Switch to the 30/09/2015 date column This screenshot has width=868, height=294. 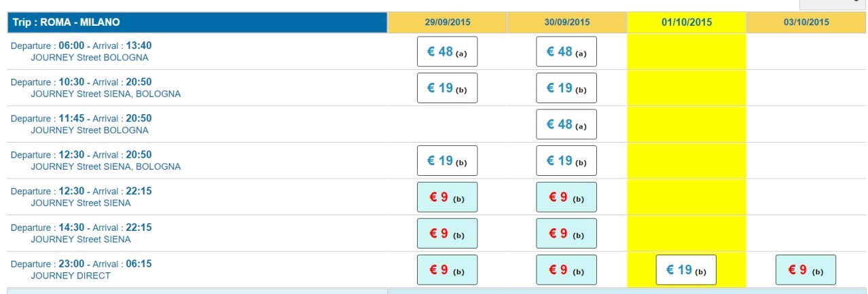pyautogui.click(x=567, y=22)
